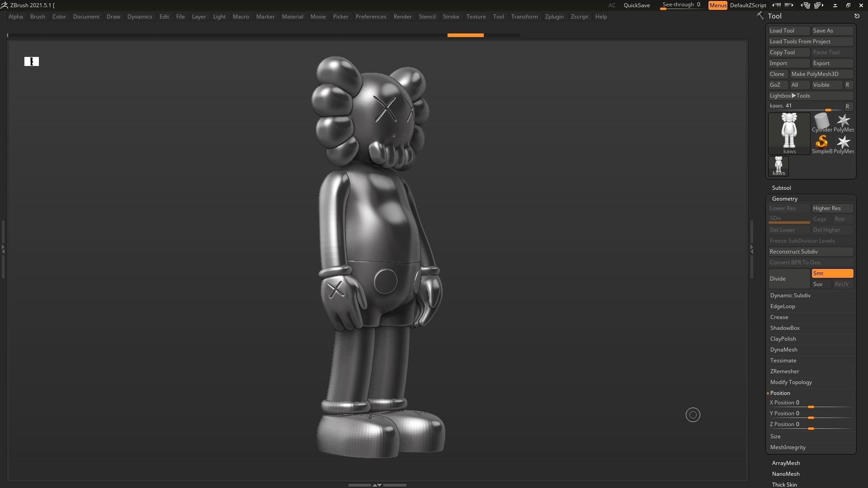Expand the NanoMesh section
Screen dimensions: 868x488
[785, 474]
